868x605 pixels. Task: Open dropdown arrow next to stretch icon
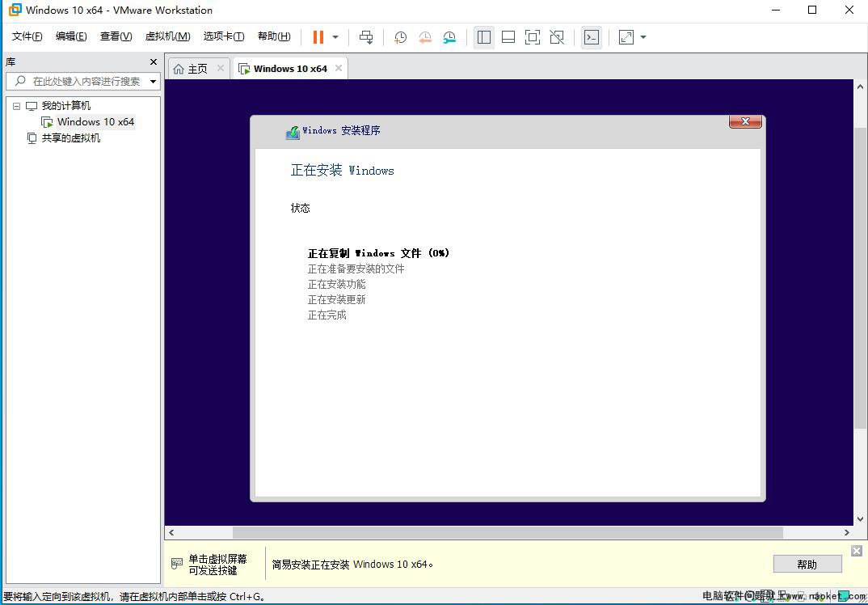pos(643,37)
